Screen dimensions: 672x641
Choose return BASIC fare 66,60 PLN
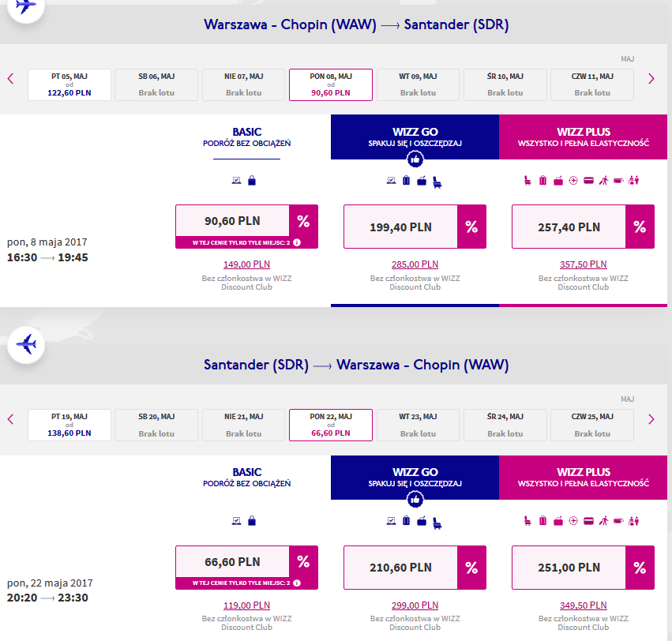click(x=232, y=562)
